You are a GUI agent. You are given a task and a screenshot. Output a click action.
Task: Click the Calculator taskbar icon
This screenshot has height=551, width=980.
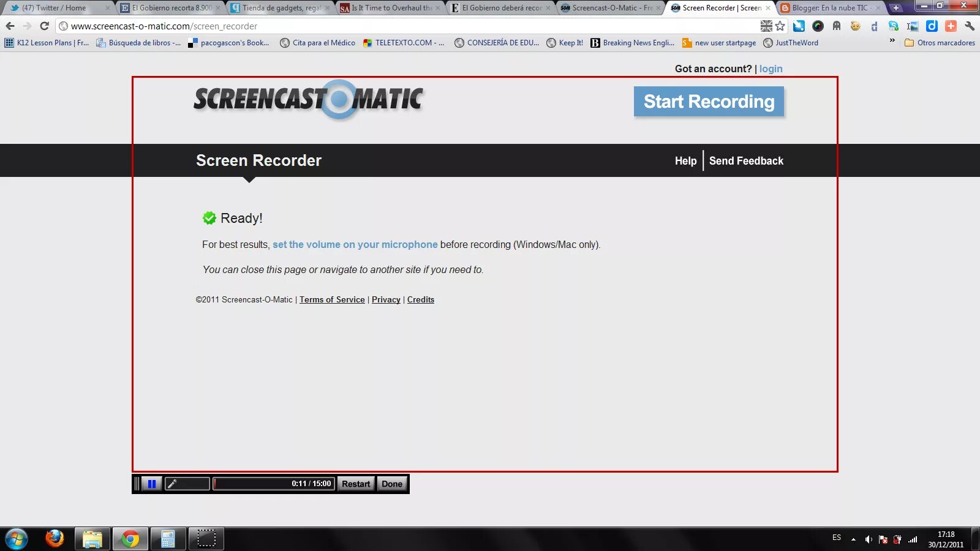coord(168,539)
